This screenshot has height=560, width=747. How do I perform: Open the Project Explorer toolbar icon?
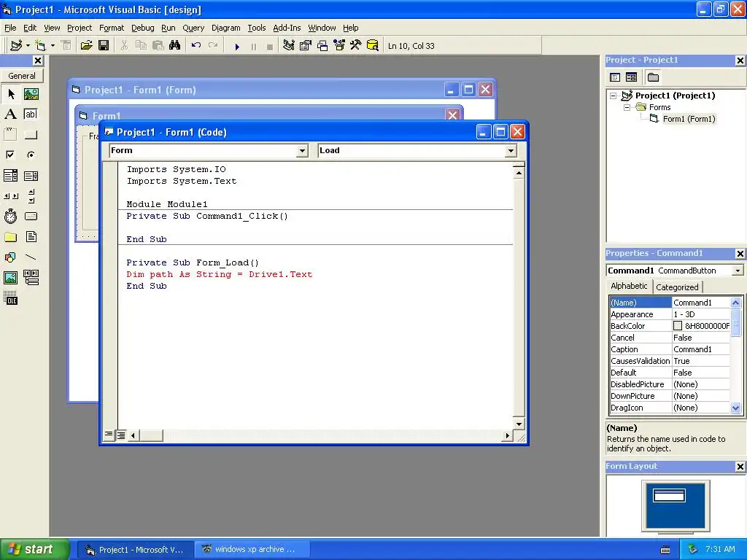click(289, 46)
